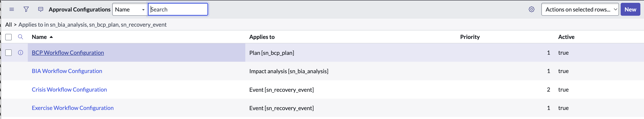Screen dimensions: 644x119
Task: Open Exercise Workflow Configuration link
Action: pos(72,108)
